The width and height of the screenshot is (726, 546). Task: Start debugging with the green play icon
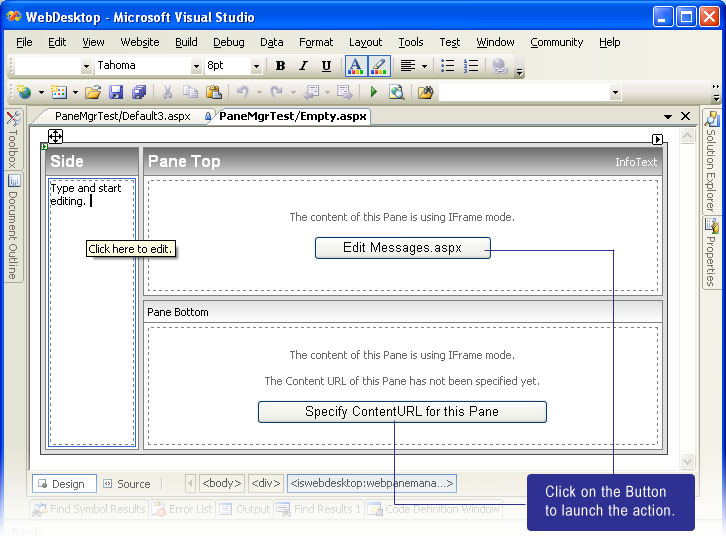pos(374,92)
